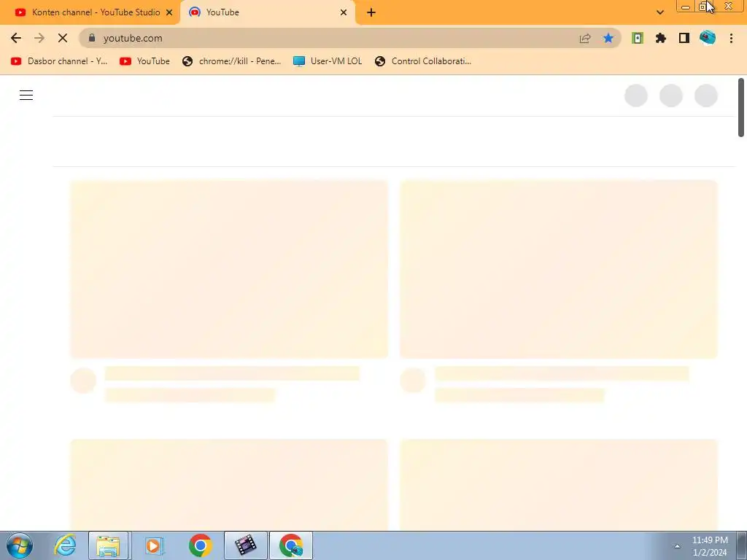Open the User-VM LOL bookmark
Image resolution: width=747 pixels, height=560 pixels.
[328, 61]
